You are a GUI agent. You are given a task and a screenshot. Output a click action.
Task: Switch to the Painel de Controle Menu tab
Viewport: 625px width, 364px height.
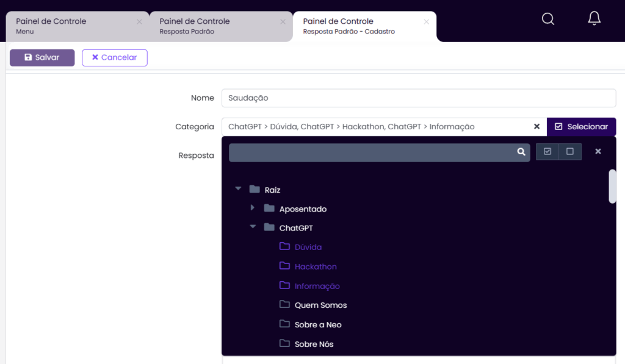(x=78, y=26)
